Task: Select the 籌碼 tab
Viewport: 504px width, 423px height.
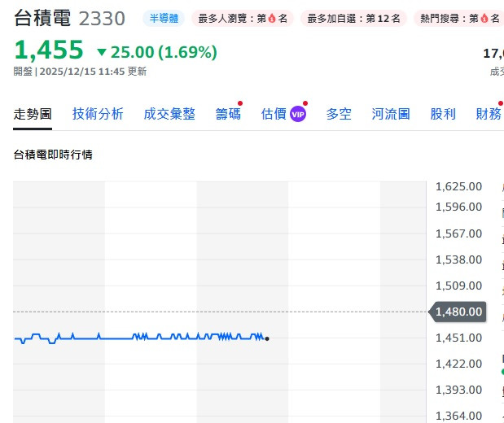Action: (x=228, y=114)
